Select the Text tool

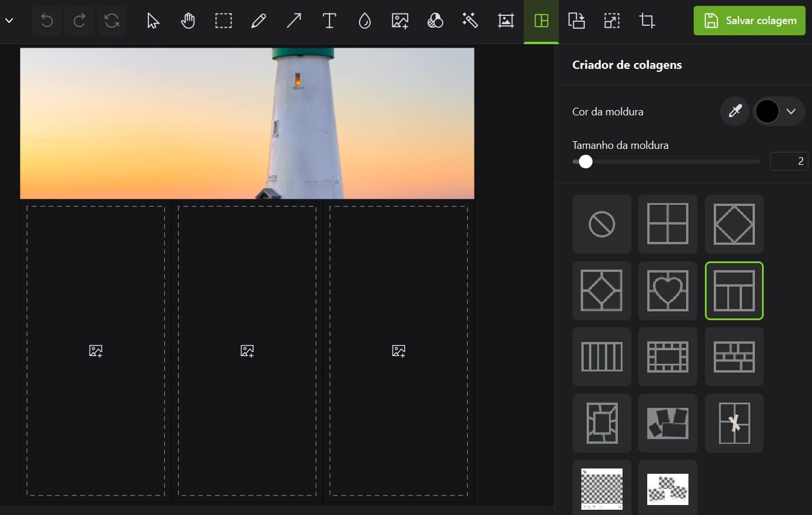pyautogui.click(x=330, y=21)
